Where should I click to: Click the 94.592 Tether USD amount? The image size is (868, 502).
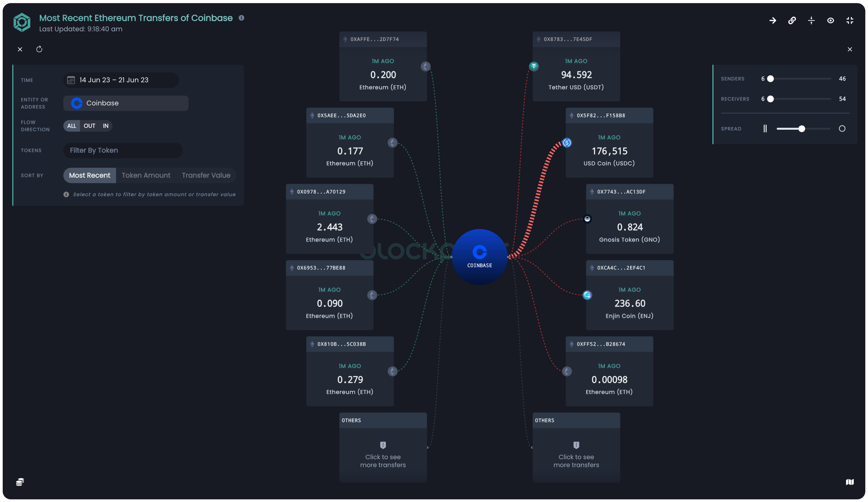coord(576,75)
